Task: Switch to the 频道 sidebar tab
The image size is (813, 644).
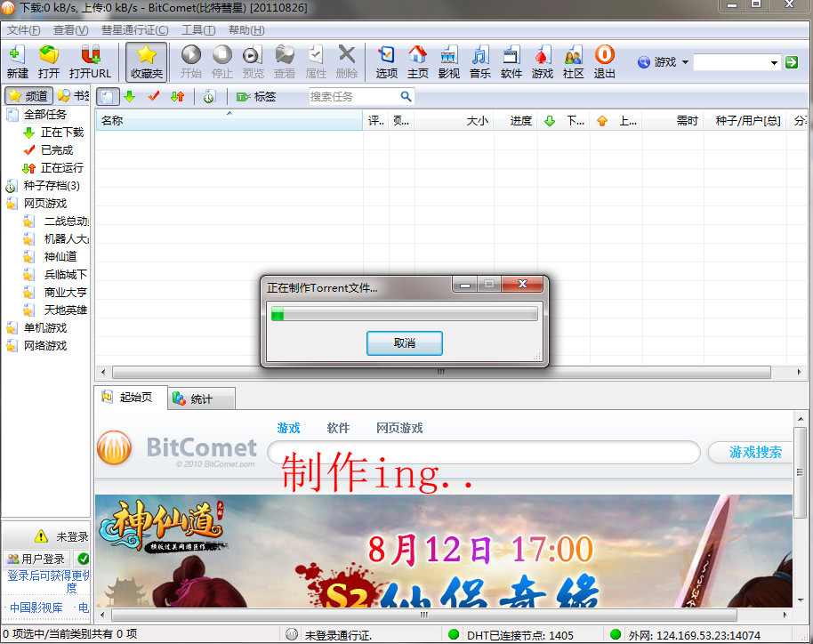Action: 29,95
